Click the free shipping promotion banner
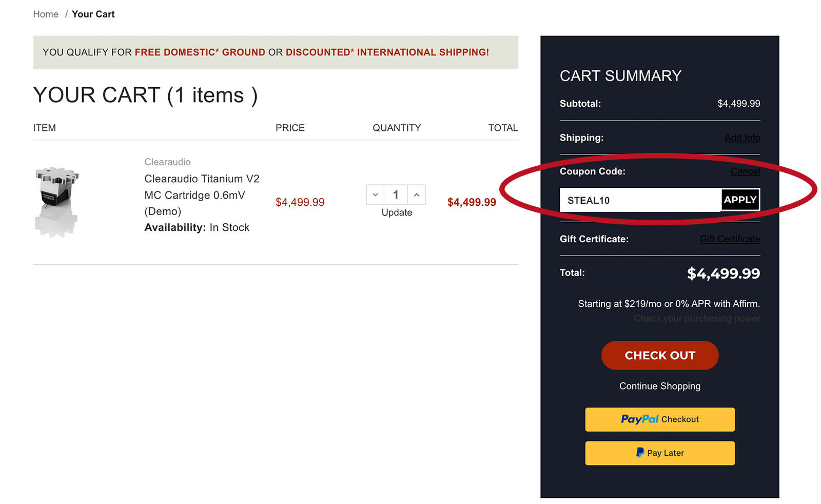Viewport: 821px width, 504px height. 266,52
